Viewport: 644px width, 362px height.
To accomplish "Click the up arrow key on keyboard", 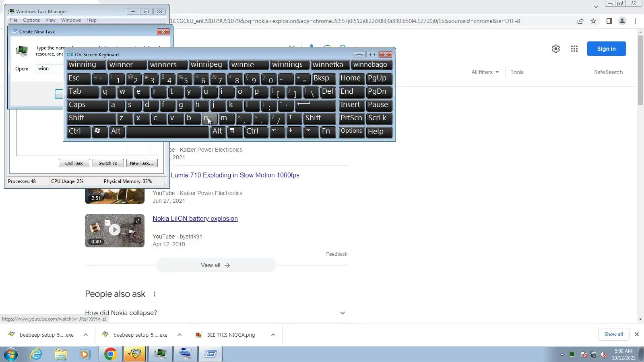I will pyautogui.click(x=294, y=118).
